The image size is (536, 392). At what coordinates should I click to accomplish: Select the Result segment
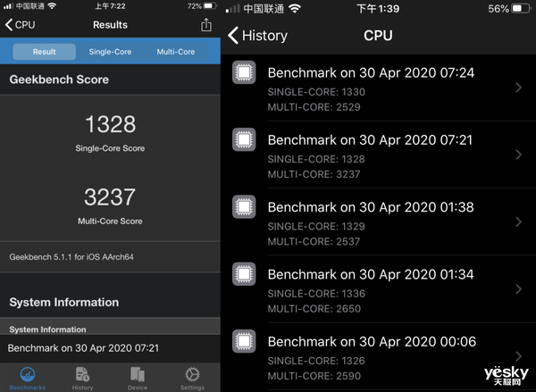[x=44, y=52]
